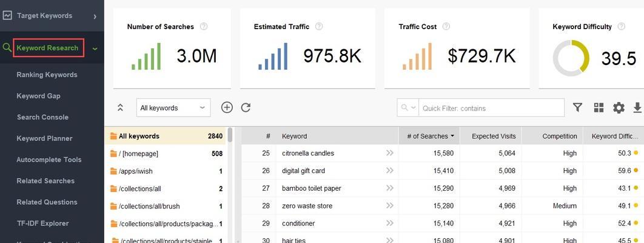Open the quick filter search options dropdown
644x243 pixels.
408,108
